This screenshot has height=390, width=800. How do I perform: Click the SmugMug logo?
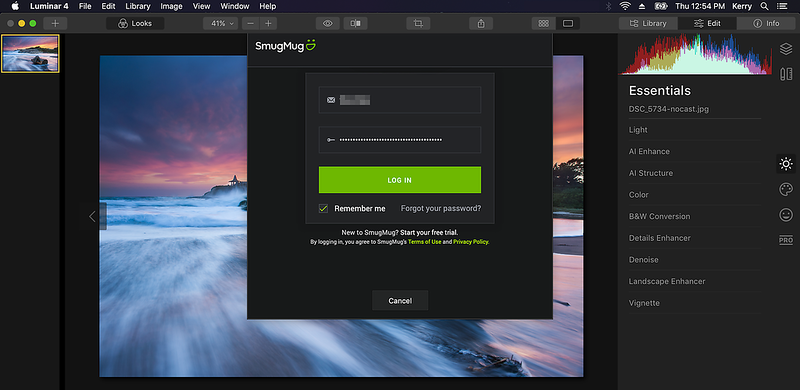(286, 46)
